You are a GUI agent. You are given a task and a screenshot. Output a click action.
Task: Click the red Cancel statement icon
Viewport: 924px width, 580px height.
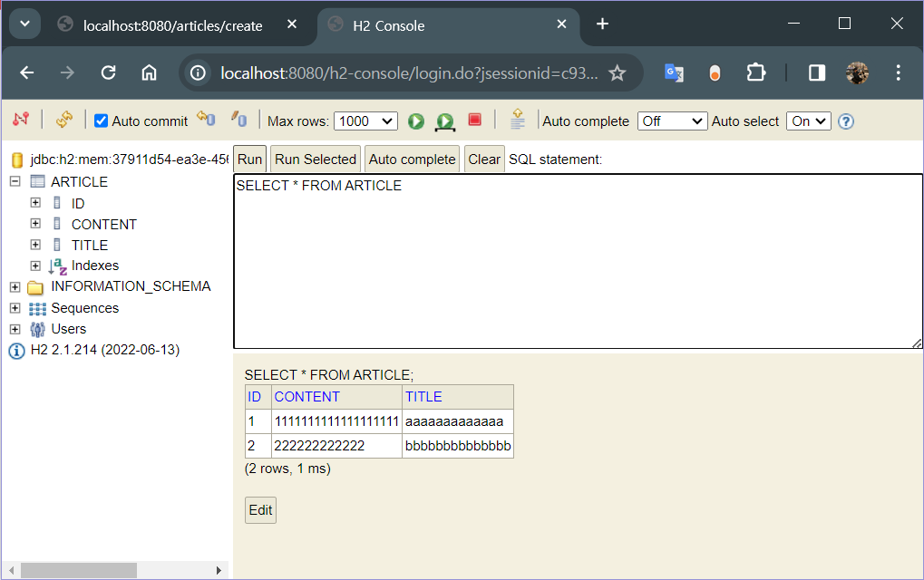click(x=474, y=121)
